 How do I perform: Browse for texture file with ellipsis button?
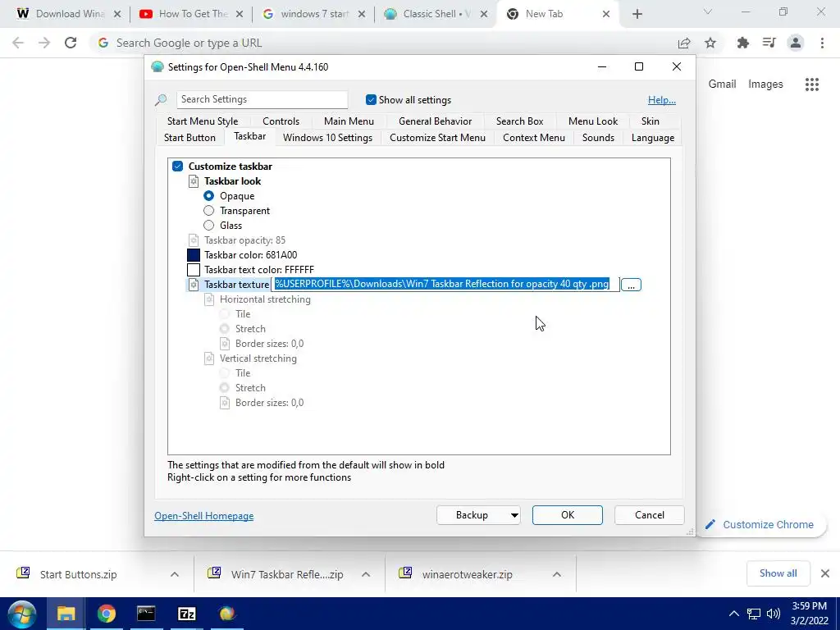(x=631, y=285)
